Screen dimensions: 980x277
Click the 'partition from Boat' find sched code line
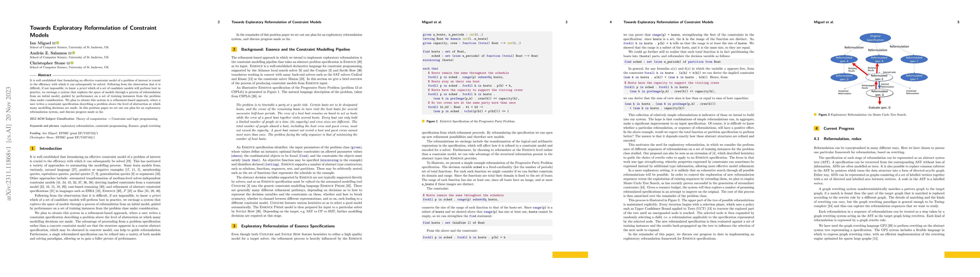(x=673, y=62)
